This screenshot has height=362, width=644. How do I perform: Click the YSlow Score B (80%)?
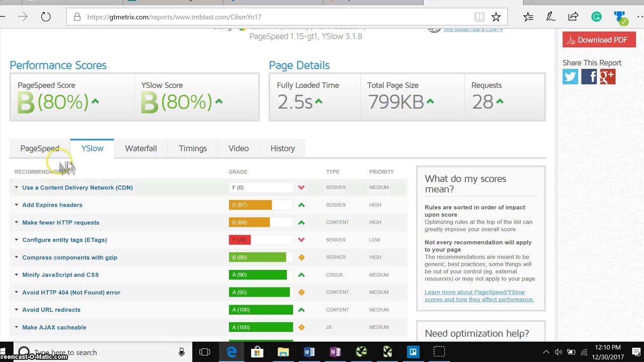pos(182,102)
